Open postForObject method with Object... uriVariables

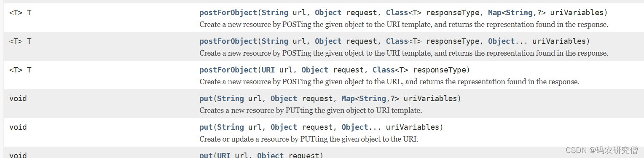(228, 41)
